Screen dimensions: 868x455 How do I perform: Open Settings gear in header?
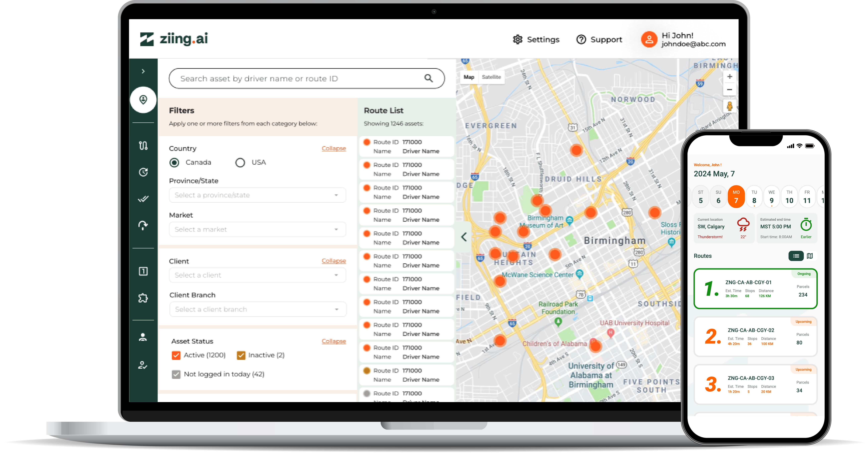click(536, 39)
